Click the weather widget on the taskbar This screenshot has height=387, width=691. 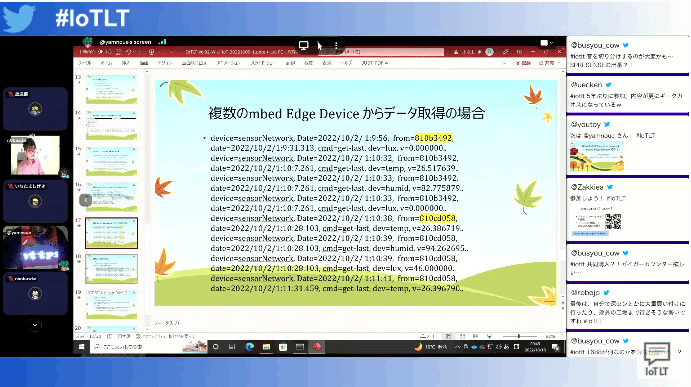pyautogui.click(x=431, y=347)
